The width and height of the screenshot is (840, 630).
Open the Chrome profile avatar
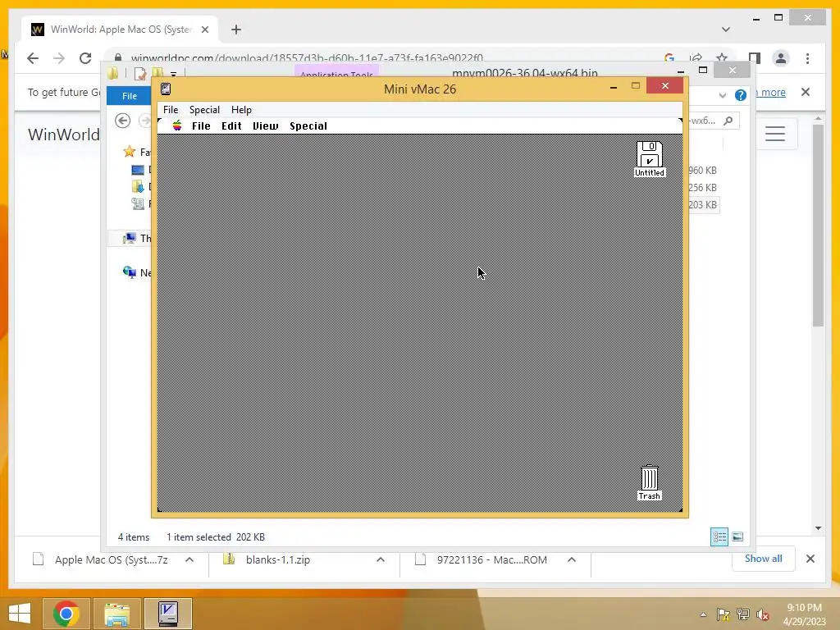point(781,58)
